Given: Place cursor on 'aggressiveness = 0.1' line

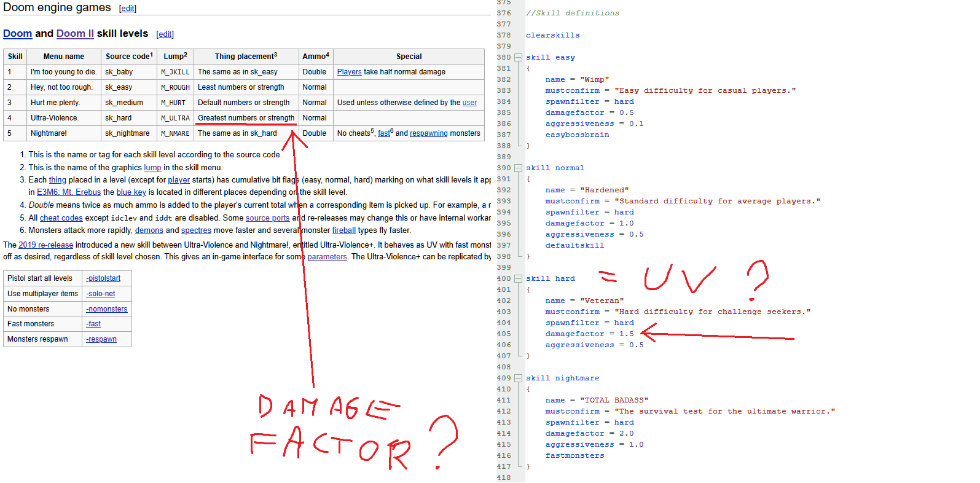Looking at the screenshot, I should pos(594,124).
